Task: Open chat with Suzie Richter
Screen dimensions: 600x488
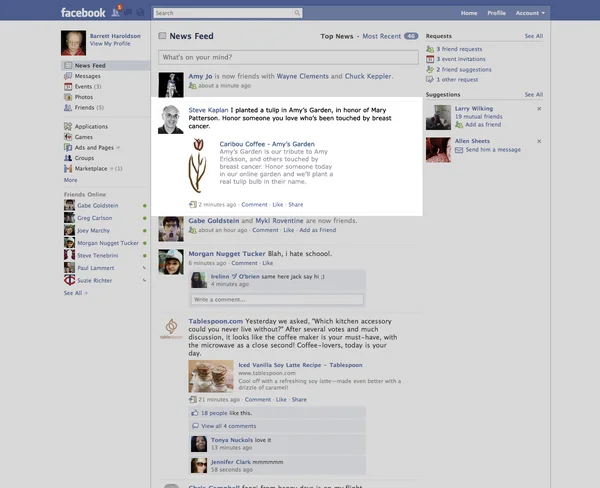Action: (x=95, y=281)
